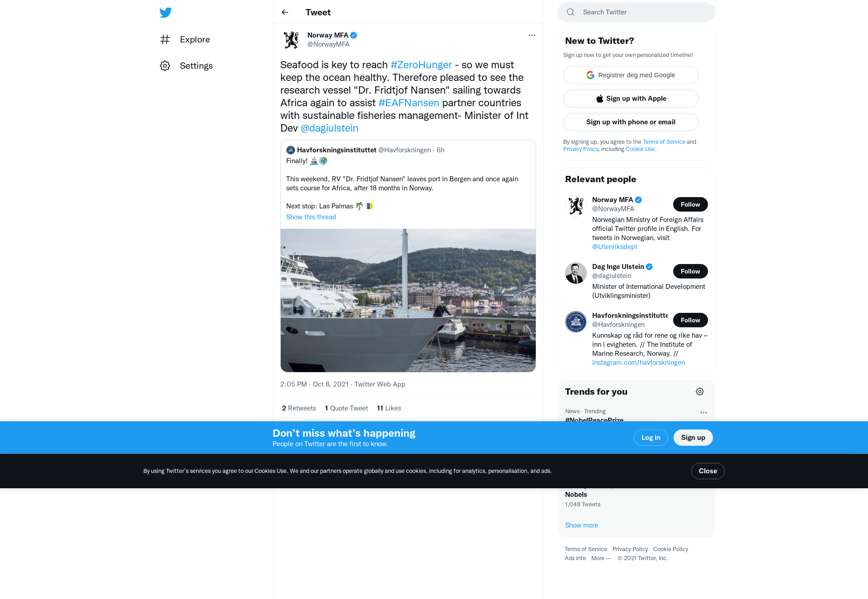Close the cookies notice banner

point(708,471)
